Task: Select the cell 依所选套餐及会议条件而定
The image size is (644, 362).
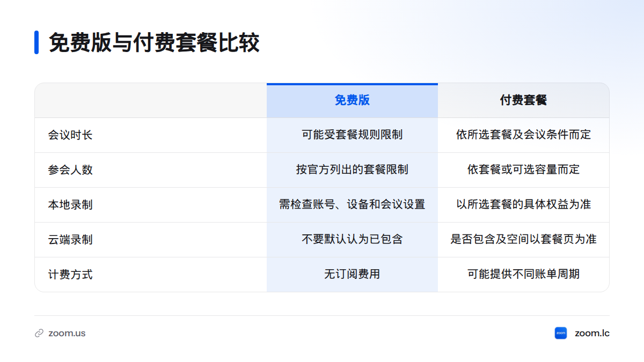Action: 523,135
